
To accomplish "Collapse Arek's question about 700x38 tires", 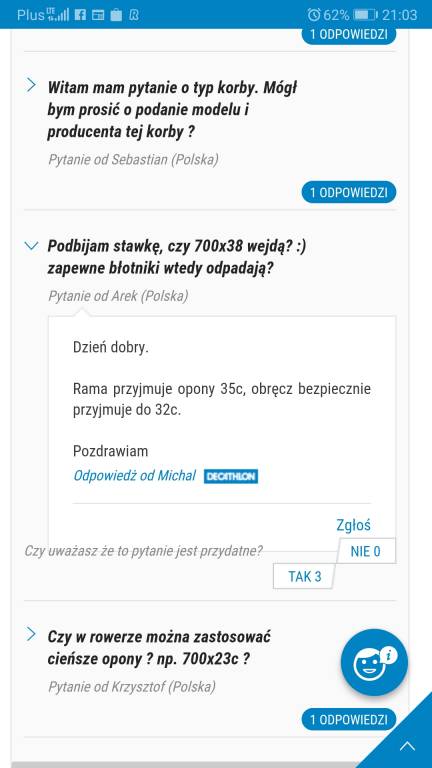I will [31, 245].
